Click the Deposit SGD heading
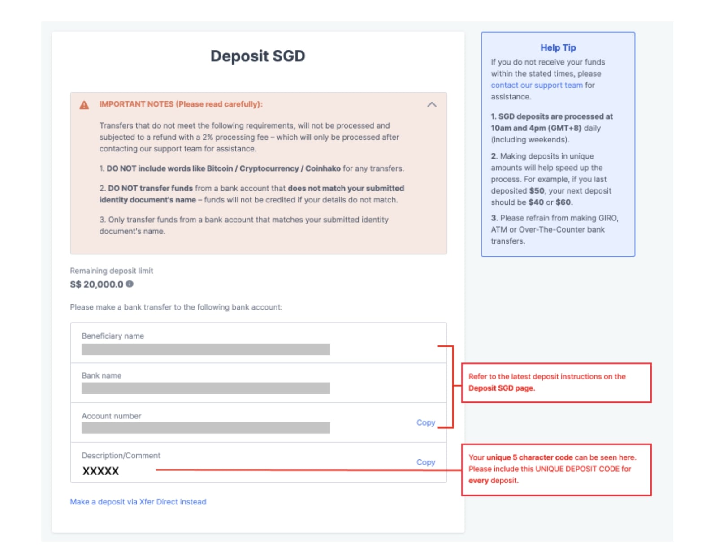Viewport: 728px width, 560px height. click(x=258, y=56)
